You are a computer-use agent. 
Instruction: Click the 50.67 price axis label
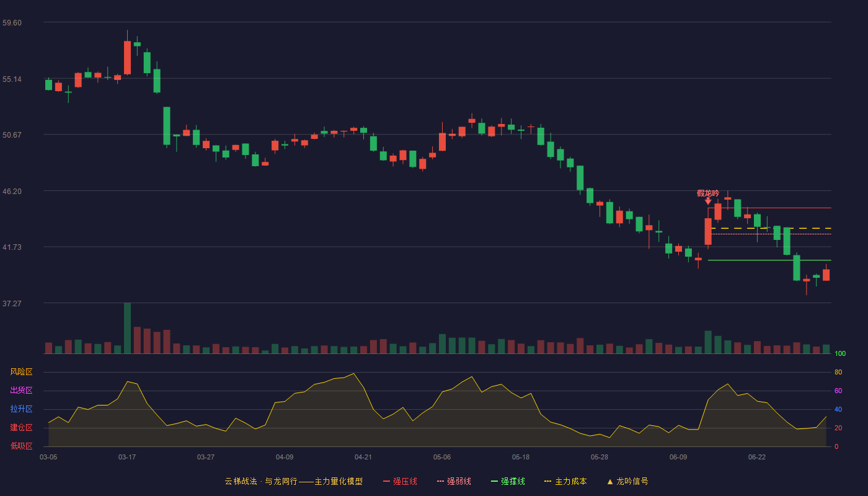pos(12,135)
